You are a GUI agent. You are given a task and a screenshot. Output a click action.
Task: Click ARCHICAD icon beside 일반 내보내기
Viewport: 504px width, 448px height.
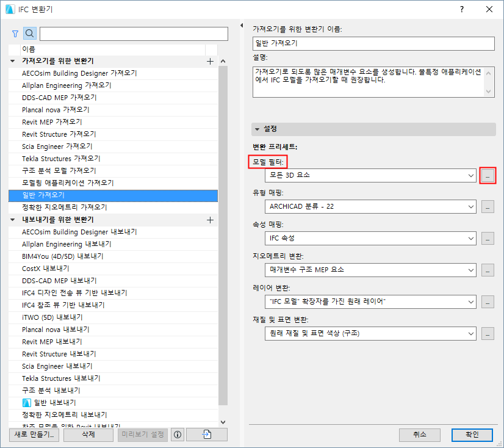(27, 403)
